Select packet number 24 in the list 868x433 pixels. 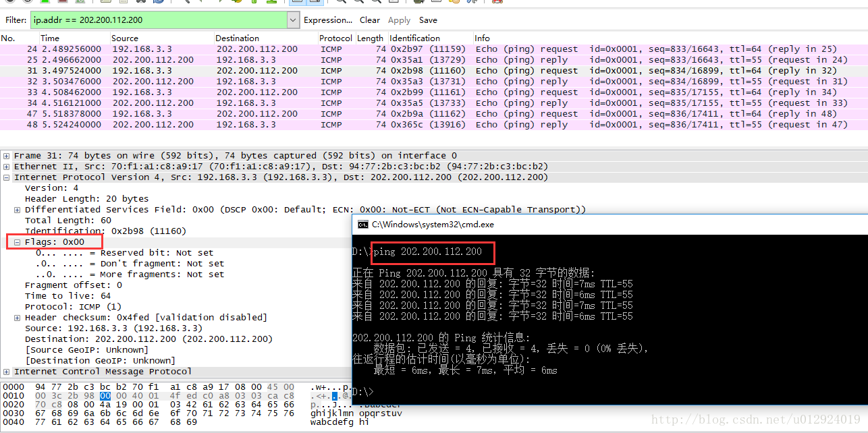[434, 49]
